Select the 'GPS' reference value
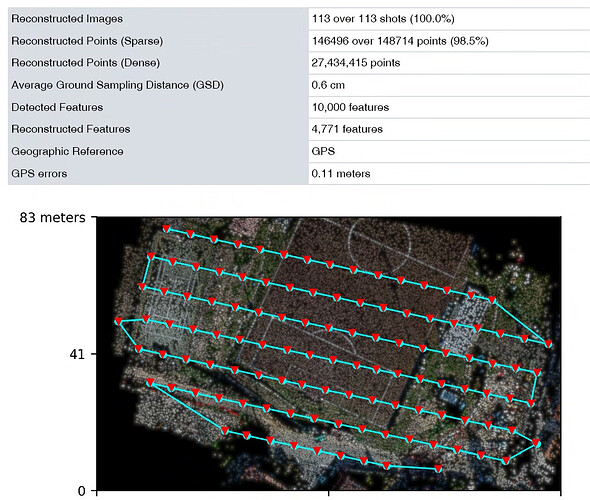Viewport: 590px width, 500px height. (x=323, y=151)
